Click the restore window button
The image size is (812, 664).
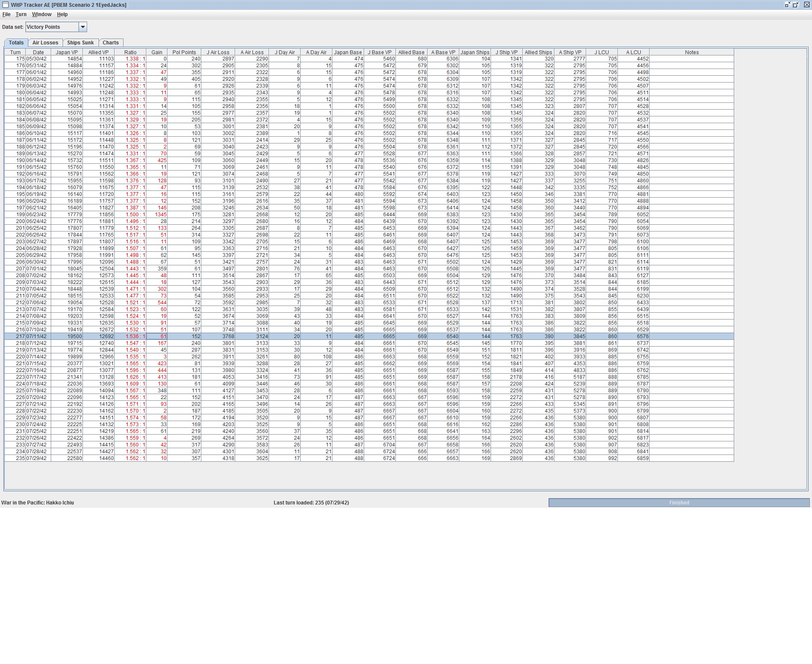pyautogui.click(x=796, y=5)
